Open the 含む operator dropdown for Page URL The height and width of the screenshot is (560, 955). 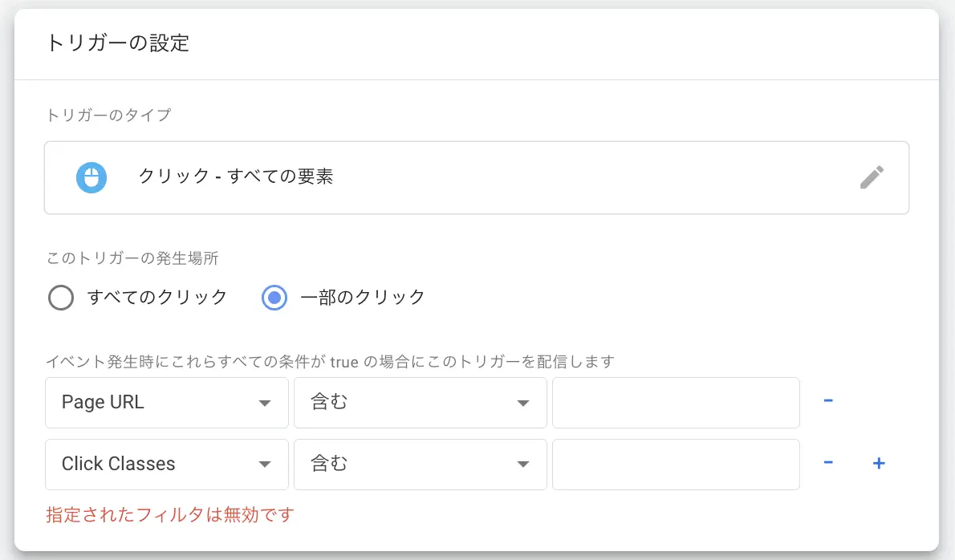pyautogui.click(x=421, y=402)
